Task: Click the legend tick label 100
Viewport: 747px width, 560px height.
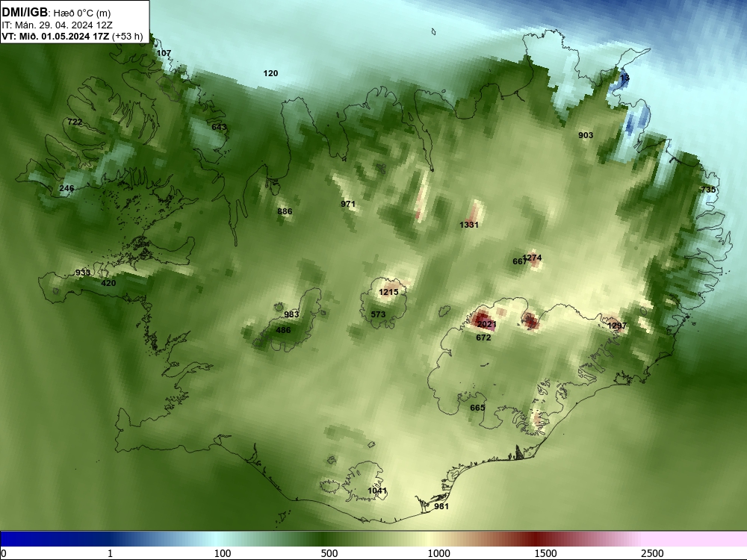Action: [x=223, y=553]
